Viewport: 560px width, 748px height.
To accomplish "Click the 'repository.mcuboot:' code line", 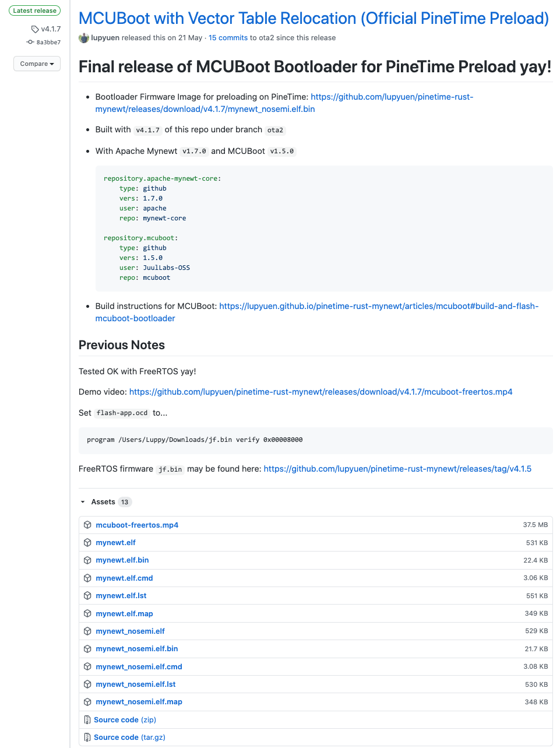I will point(141,238).
